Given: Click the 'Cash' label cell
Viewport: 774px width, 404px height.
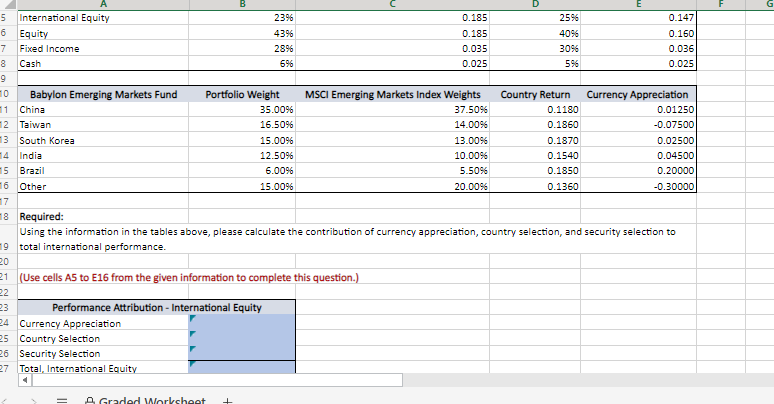Looking at the screenshot, I should click(x=103, y=63).
